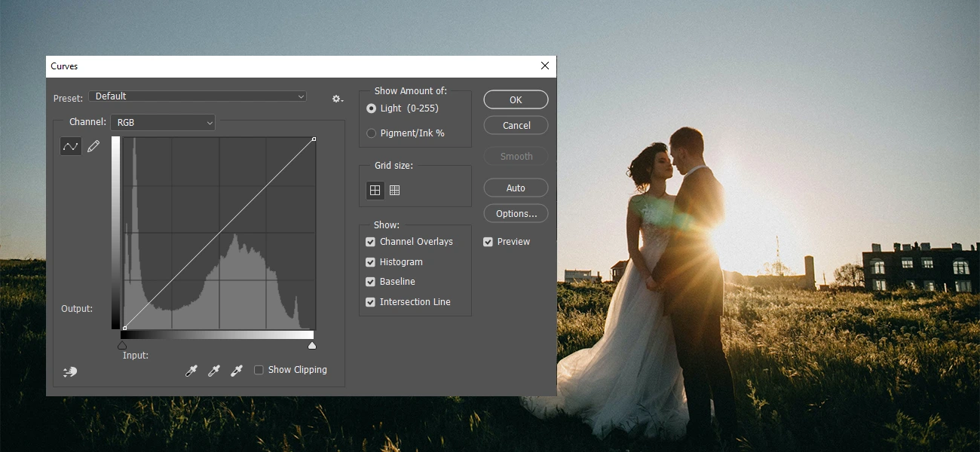Select the point curve editing icon
980x452 pixels.
click(70, 145)
